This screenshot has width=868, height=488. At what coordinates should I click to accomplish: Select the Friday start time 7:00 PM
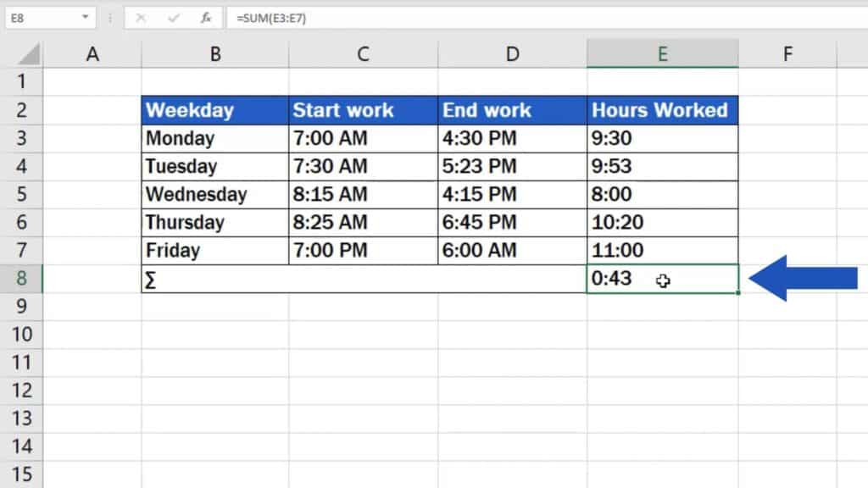click(363, 250)
